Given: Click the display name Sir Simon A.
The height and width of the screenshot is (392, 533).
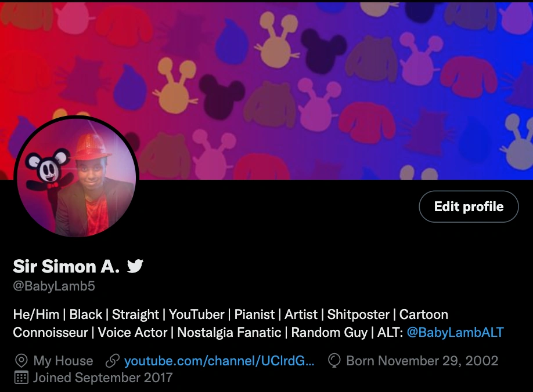Looking at the screenshot, I should pyautogui.click(x=66, y=266).
